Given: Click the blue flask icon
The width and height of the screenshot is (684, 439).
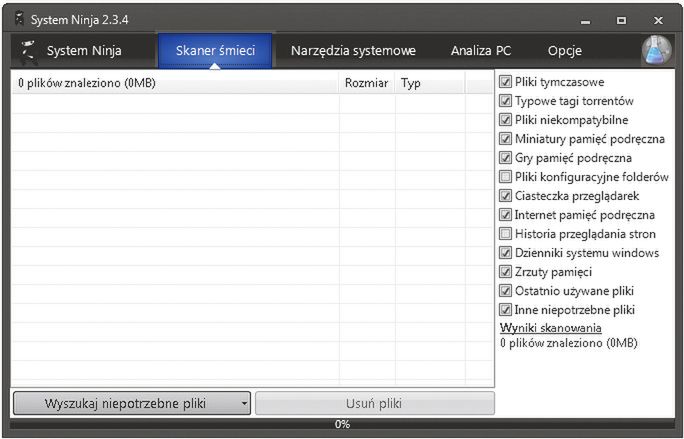Looking at the screenshot, I should click(x=657, y=50).
